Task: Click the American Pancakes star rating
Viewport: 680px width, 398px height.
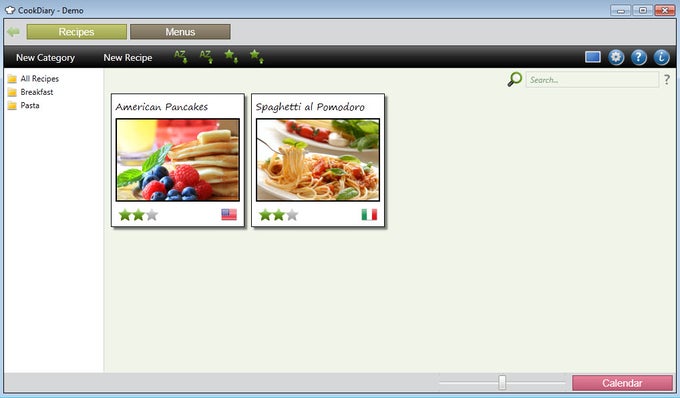Action: click(138, 215)
